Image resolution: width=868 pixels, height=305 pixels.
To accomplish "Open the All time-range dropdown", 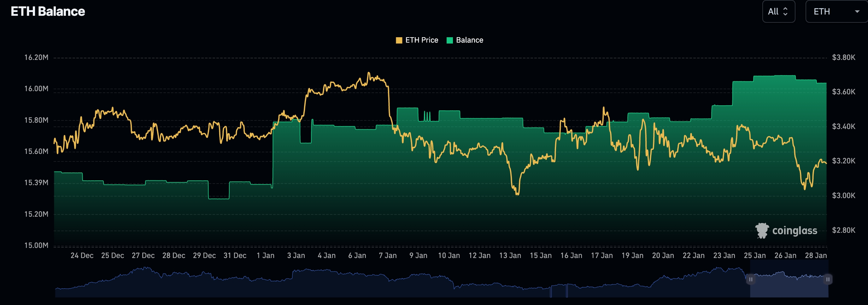I will (778, 11).
